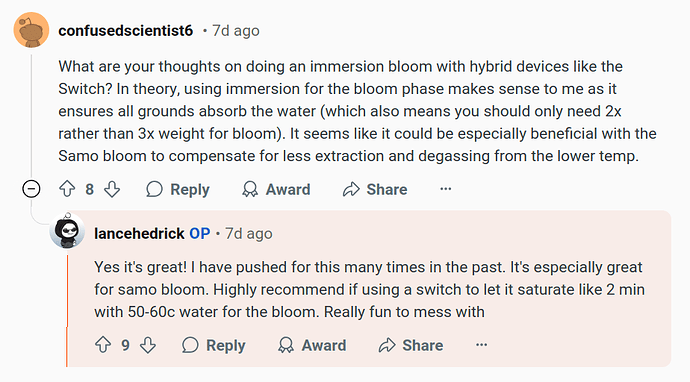
Task: Downvote confusedscientist6's comment
Action: (x=112, y=189)
